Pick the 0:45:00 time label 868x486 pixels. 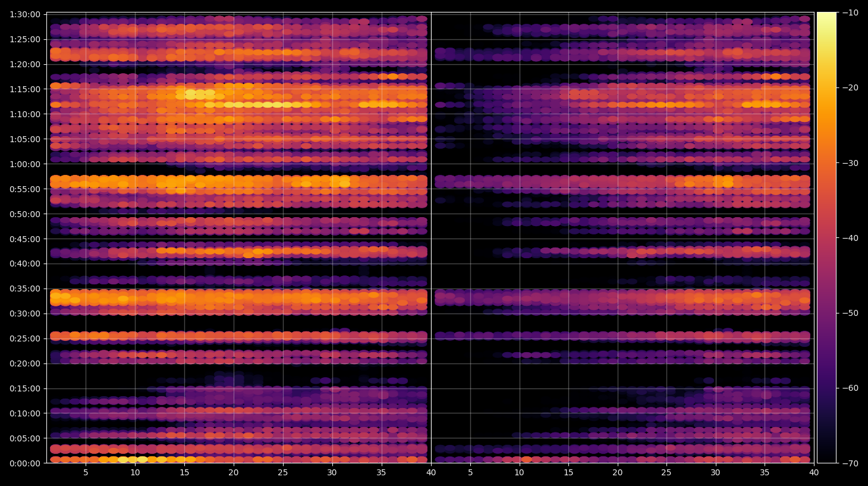[25, 239]
